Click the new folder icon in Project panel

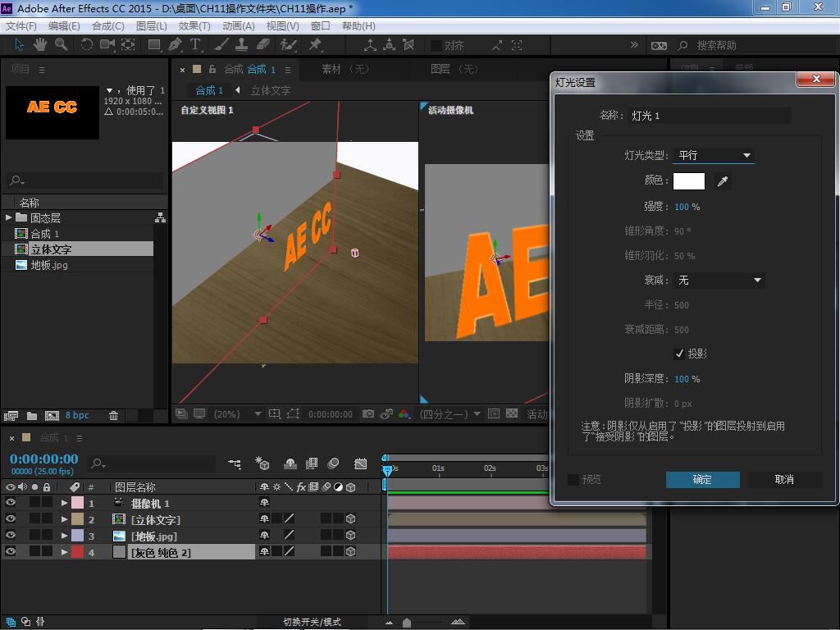coord(32,416)
